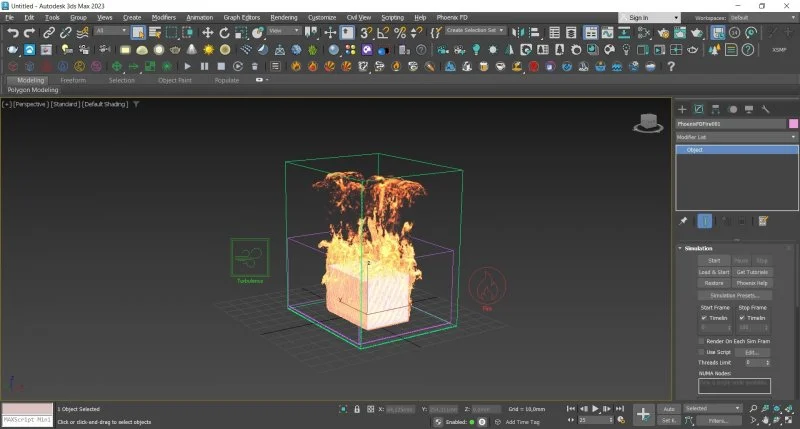
Task: Click the sun light icon
Action: [x=208, y=50]
